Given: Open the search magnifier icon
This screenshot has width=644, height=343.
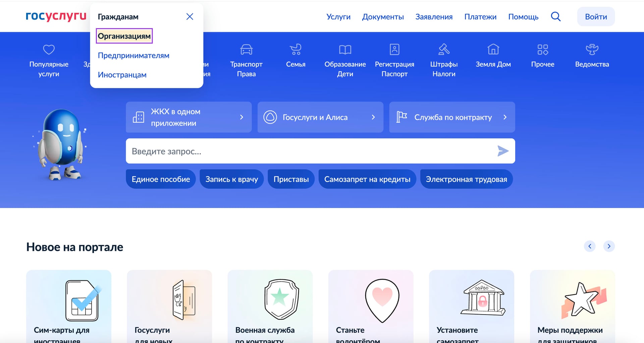Looking at the screenshot, I should 556,16.
